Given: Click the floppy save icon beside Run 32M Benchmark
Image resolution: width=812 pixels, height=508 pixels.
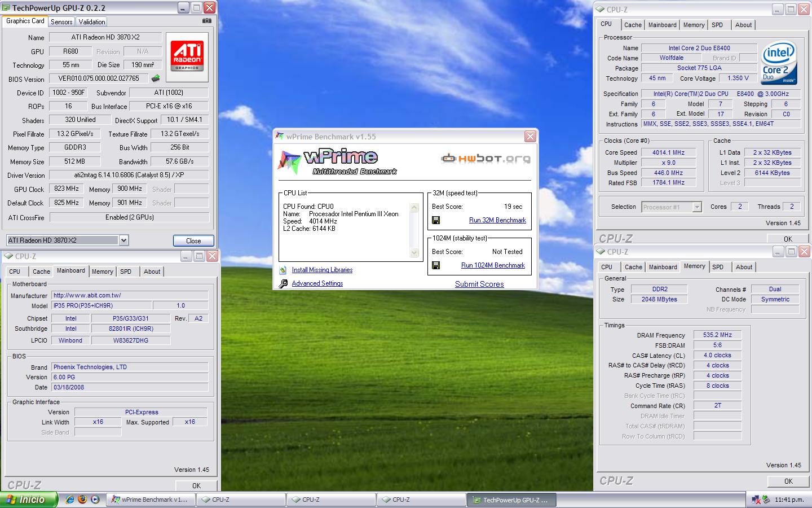Looking at the screenshot, I should [436, 220].
